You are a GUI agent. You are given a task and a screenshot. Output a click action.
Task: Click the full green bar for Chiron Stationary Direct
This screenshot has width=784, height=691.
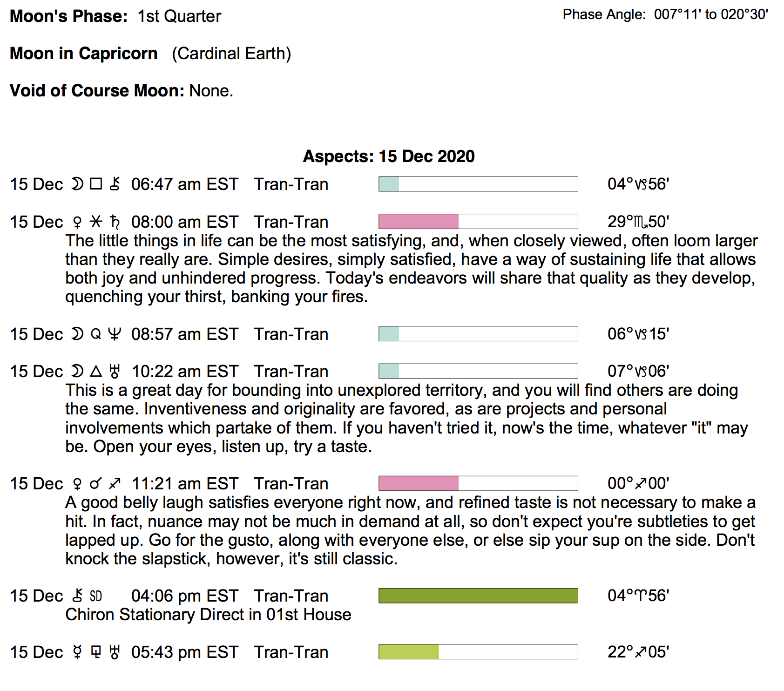[478, 596]
